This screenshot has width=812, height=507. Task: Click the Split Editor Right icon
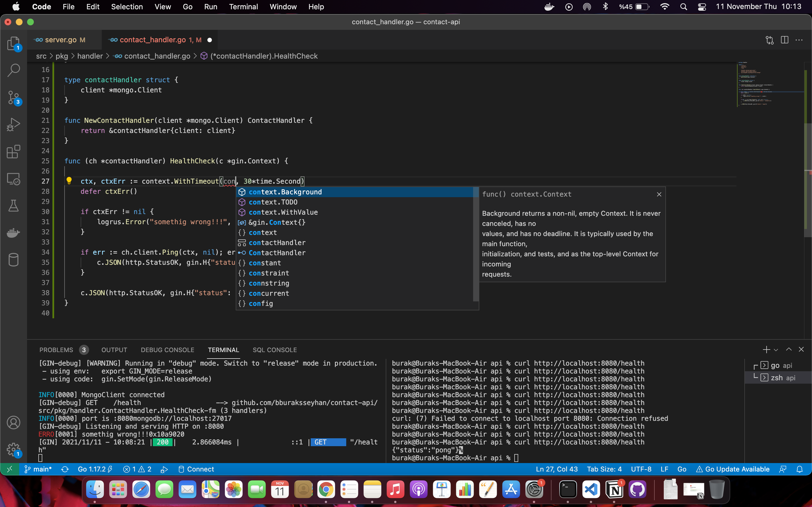784,40
